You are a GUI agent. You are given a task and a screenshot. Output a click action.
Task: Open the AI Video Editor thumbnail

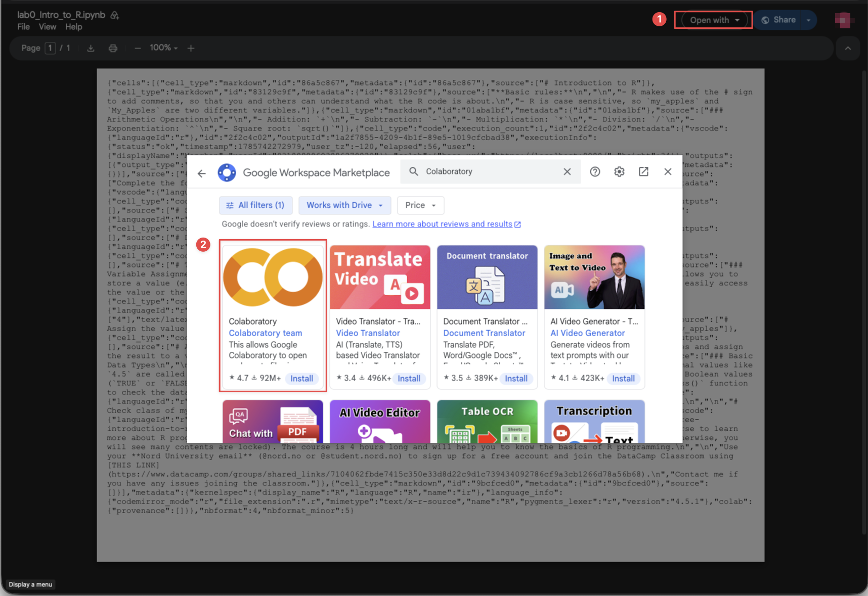coord(380,422)
